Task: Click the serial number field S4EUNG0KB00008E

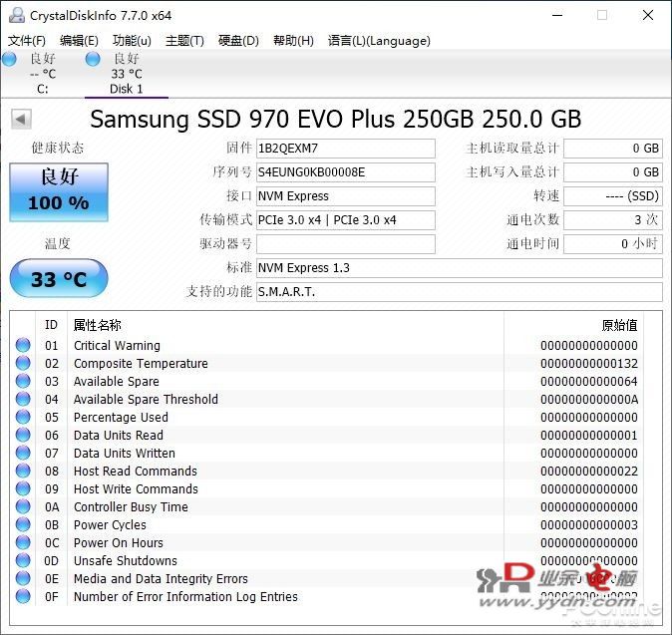Action: coord(346,172)
